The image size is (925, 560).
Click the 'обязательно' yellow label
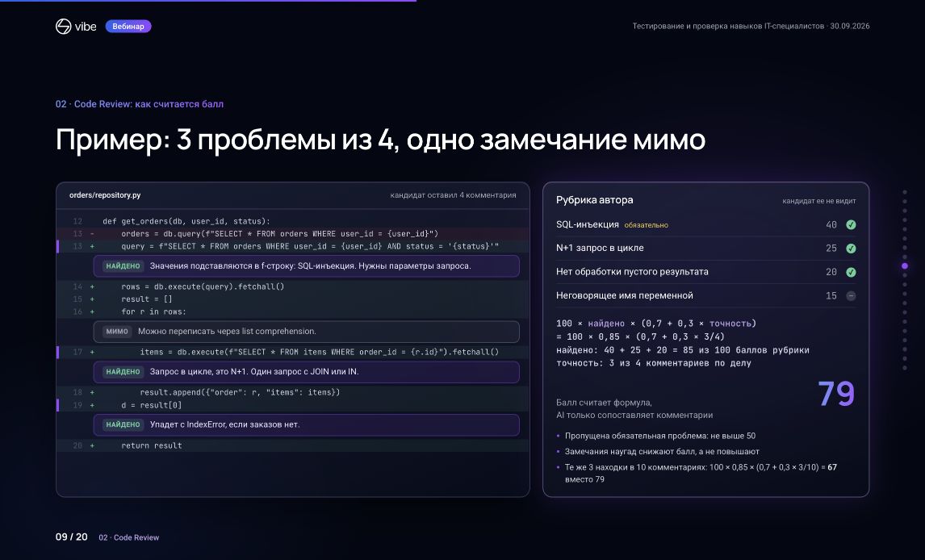pos(646,225)
